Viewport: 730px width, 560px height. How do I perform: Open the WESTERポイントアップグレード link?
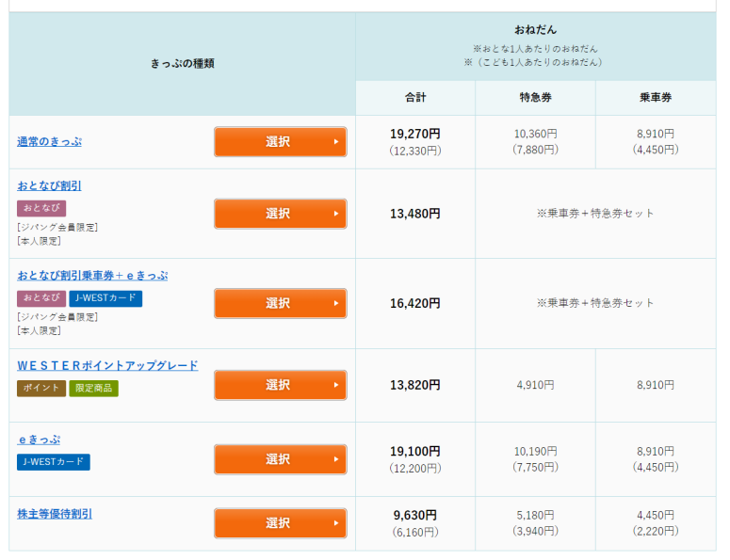[107, 365]
